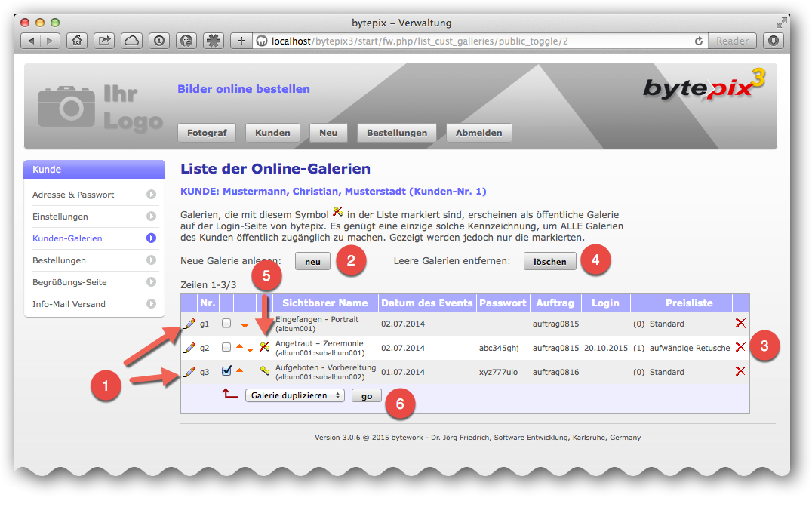Open the Bestellungen tab in the header
Image resolution: width=812 pixels, height=516 pixels.
tap(397, 133)
